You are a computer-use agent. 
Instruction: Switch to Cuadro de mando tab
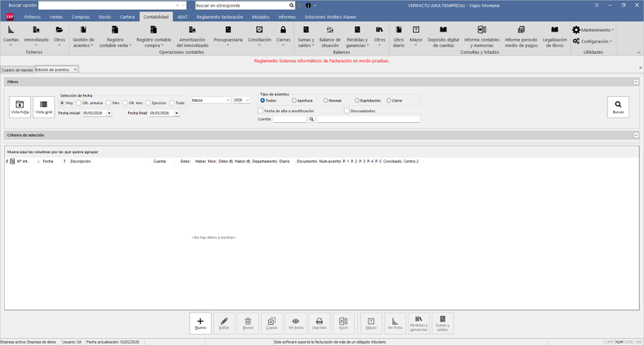coord(17,70)
